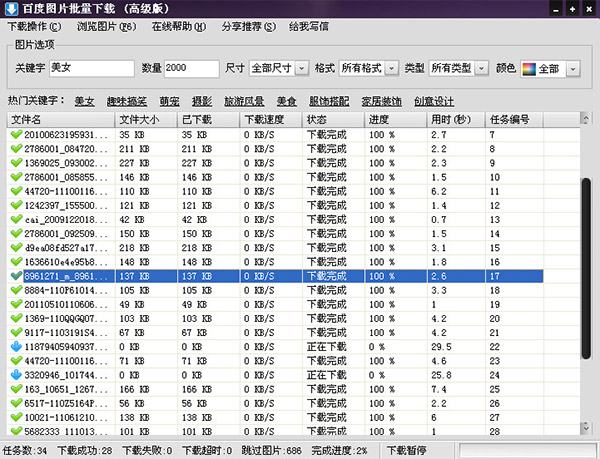
Task: Click green checkmark icon of task 15 row
Action: click(16, 247)
